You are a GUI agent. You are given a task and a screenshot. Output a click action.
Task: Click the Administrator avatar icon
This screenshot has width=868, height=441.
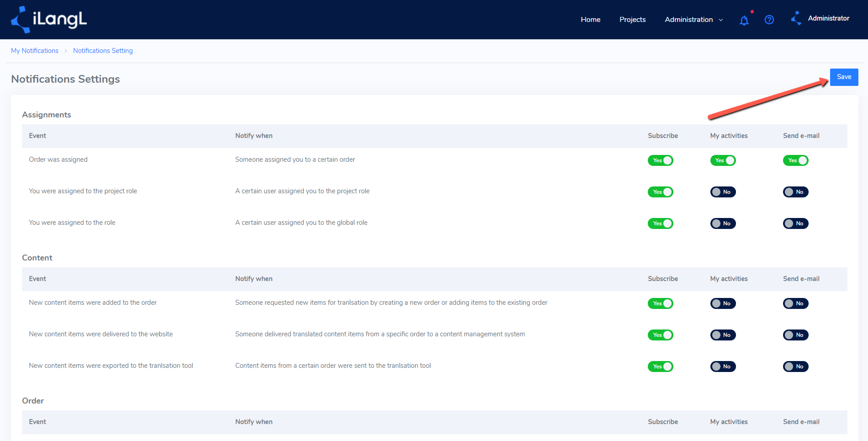click(x=796, y=18)
